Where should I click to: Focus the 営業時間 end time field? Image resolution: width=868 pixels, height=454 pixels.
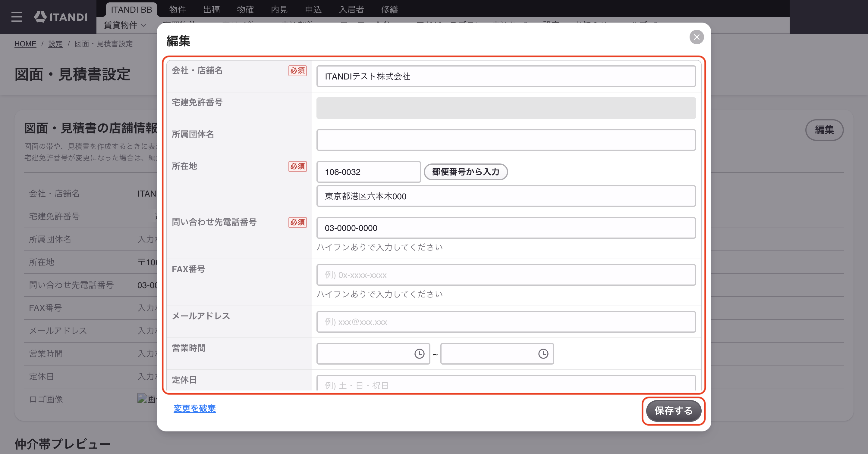pyautogui.click(x=497, y=354)
